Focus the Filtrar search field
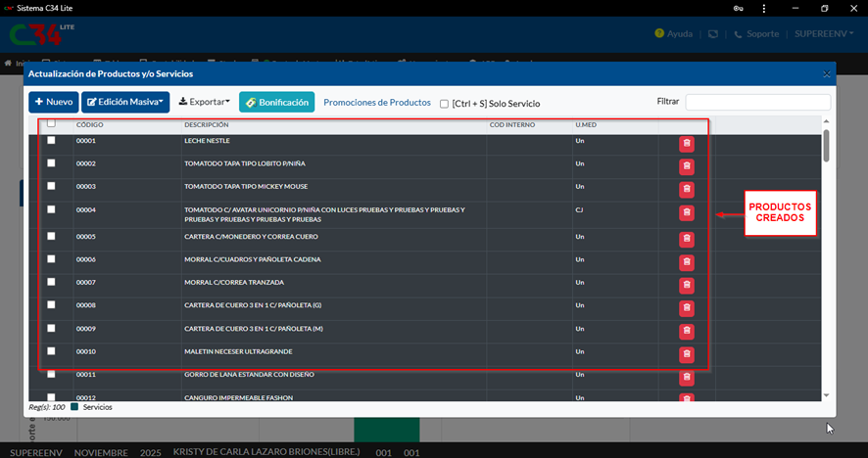The width and height of the screenshot is (868, 458). pyautogui.click(x=757, y=103)
